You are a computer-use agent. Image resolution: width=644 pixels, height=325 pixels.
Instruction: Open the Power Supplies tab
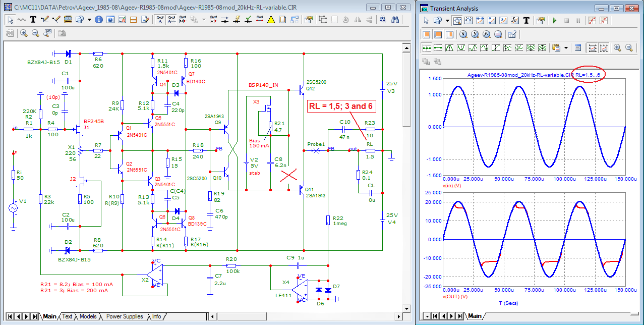coord(124,316)
